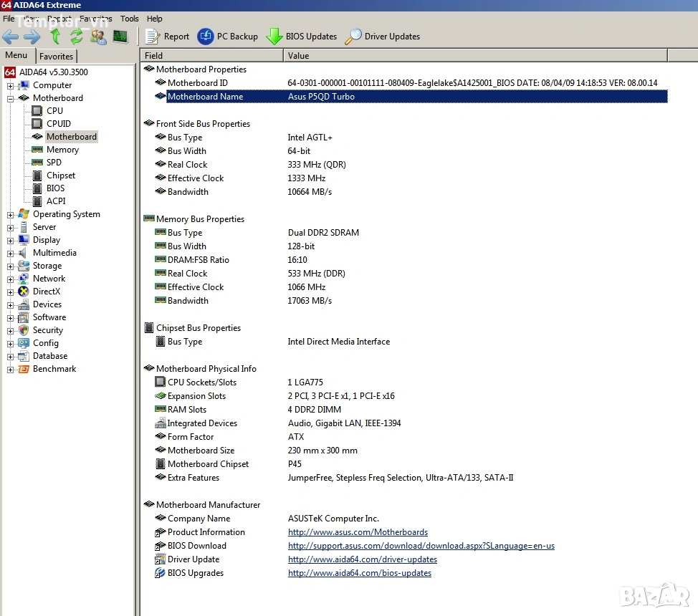Viewport: 698px width, 616px height.
Task: Collapse the Motherboard tree node
Action: point(11,99)
